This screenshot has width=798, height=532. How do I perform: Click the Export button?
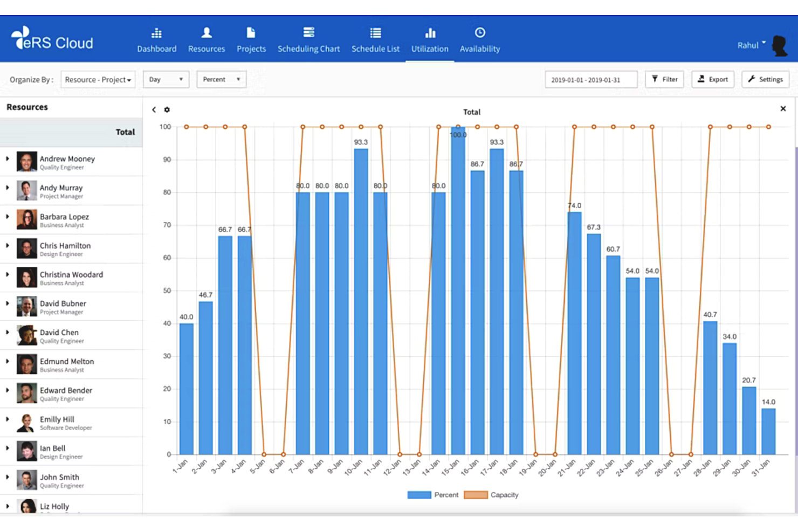point(713,79)
